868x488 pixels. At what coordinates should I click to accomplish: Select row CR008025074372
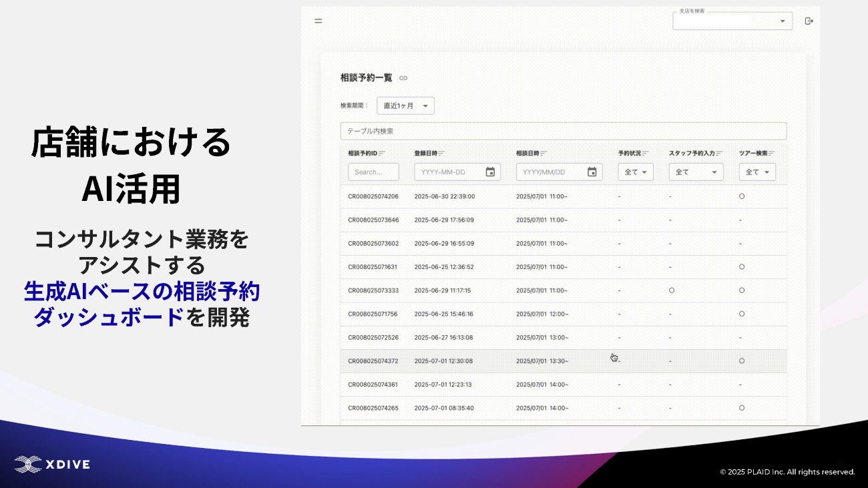click(564, 360)
